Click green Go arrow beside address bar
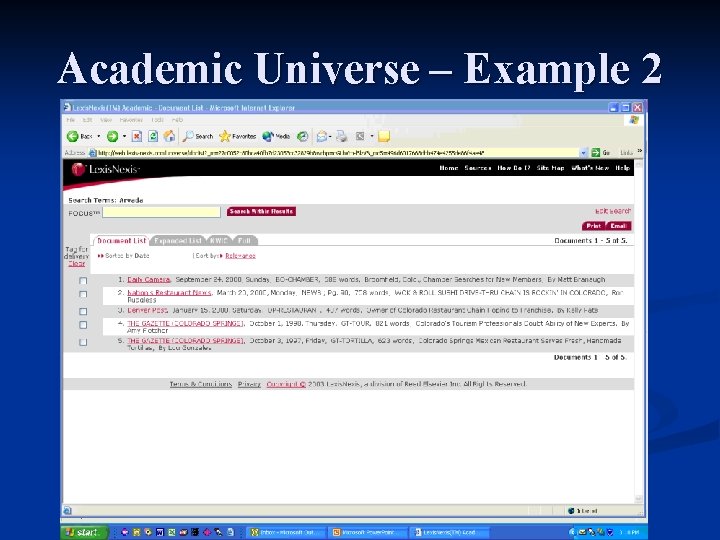The height and width of the screenshot is (540, 720). point(596,152)
